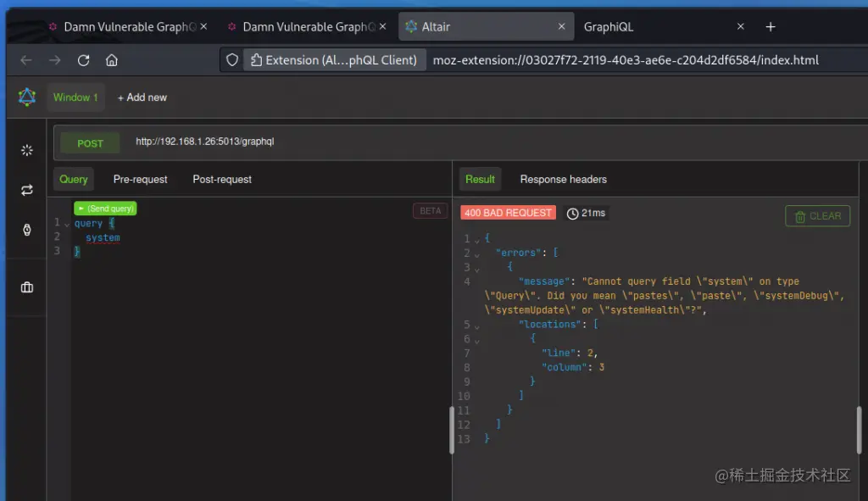
Task: Switch to the Result tab
Action: tap(480, 180)
